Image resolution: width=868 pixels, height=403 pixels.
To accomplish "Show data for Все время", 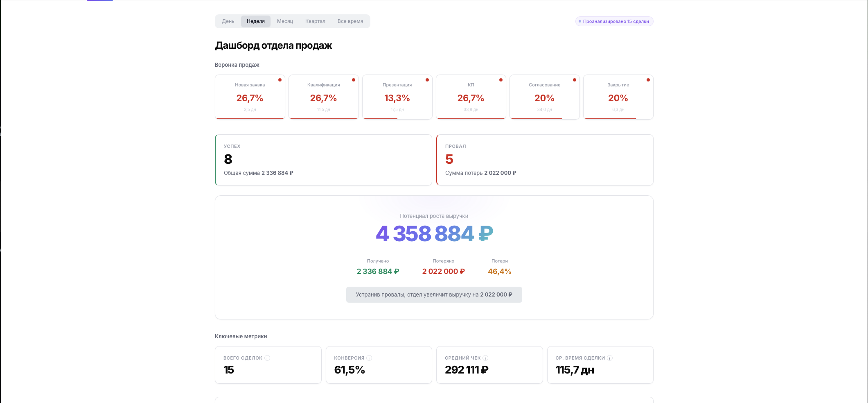I will 350,21.
